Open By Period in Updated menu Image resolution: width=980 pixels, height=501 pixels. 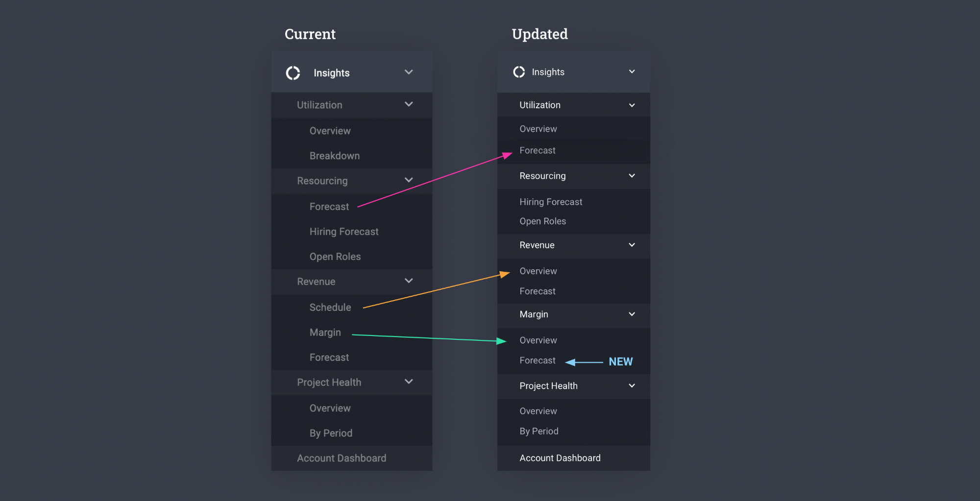pos(539,431)
